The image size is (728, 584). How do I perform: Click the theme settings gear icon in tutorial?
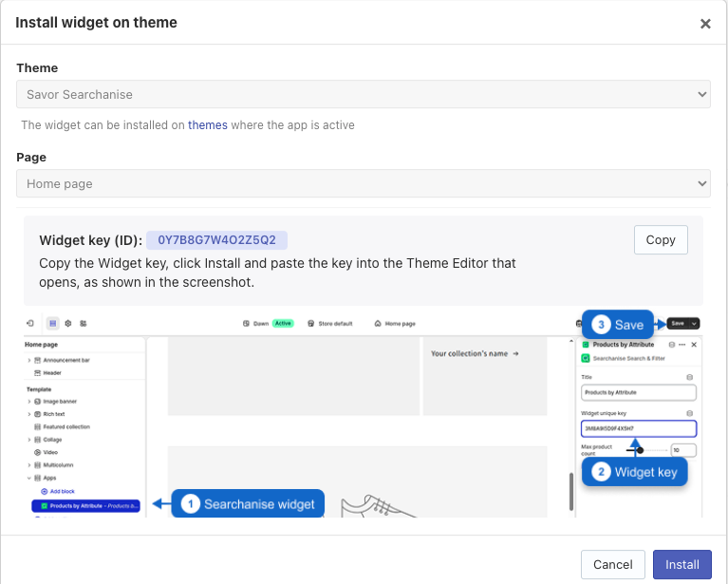click(x=68, y=324)
